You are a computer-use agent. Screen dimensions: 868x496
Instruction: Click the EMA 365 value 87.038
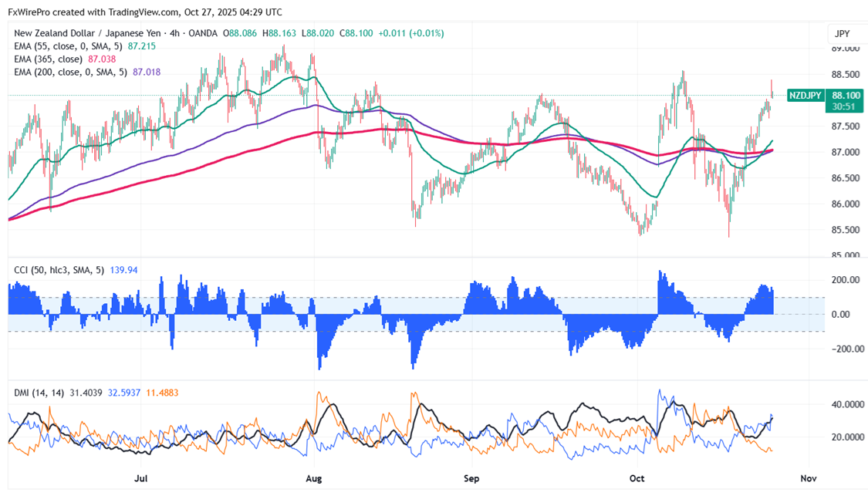[x=102, y=59]
